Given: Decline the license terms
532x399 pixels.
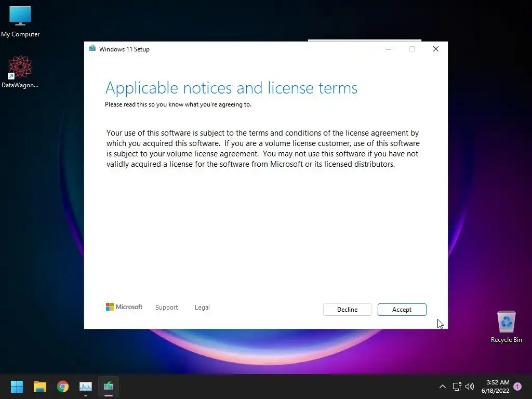Looking at the screenshot, I should click(x=347, y=310).
